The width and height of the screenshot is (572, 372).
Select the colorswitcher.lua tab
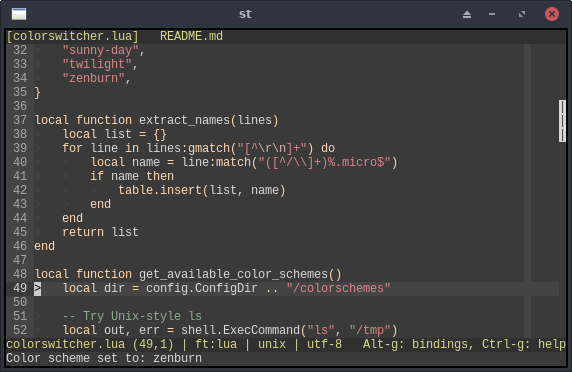coord(73,36)
